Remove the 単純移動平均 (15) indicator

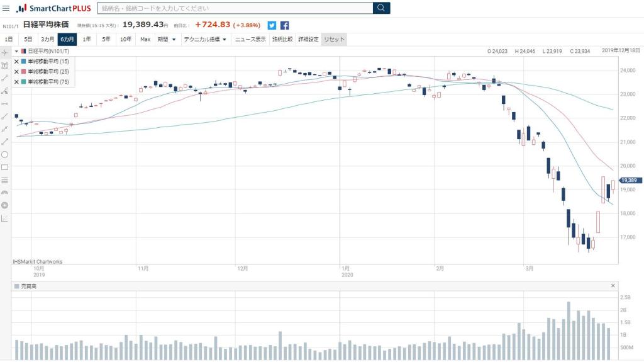tap(16, 62)
